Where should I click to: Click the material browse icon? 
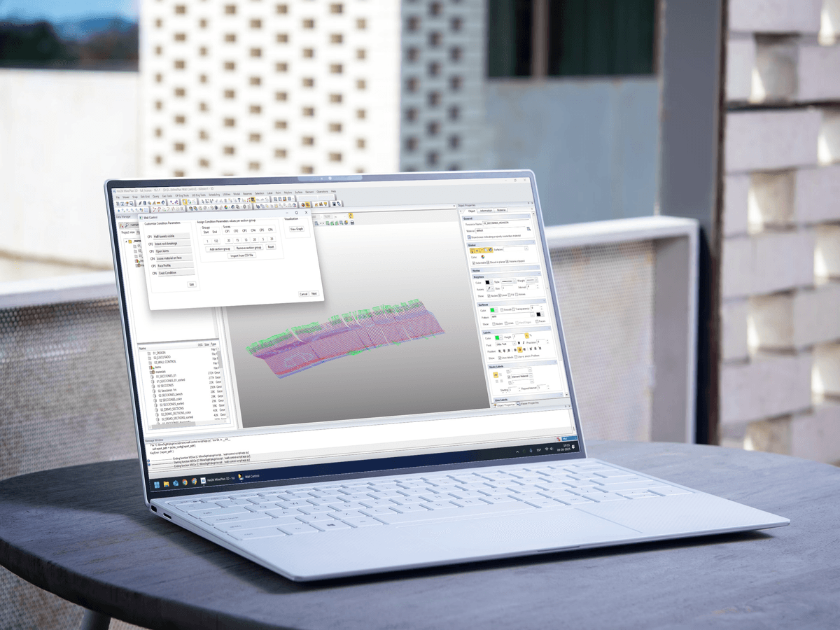tap(528, 229)
